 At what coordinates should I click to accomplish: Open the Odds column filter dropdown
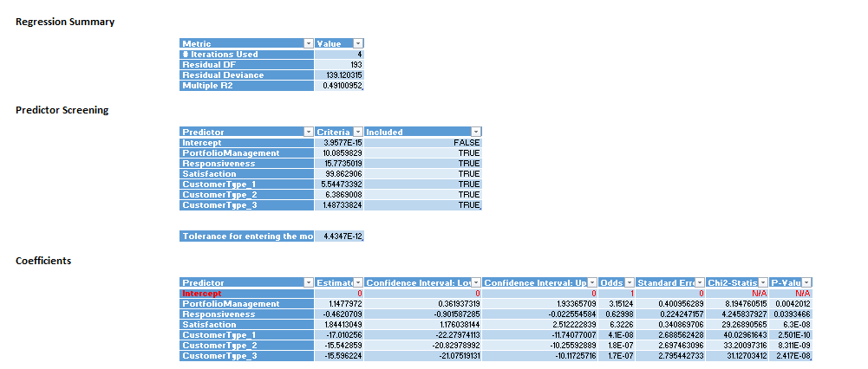630,282
